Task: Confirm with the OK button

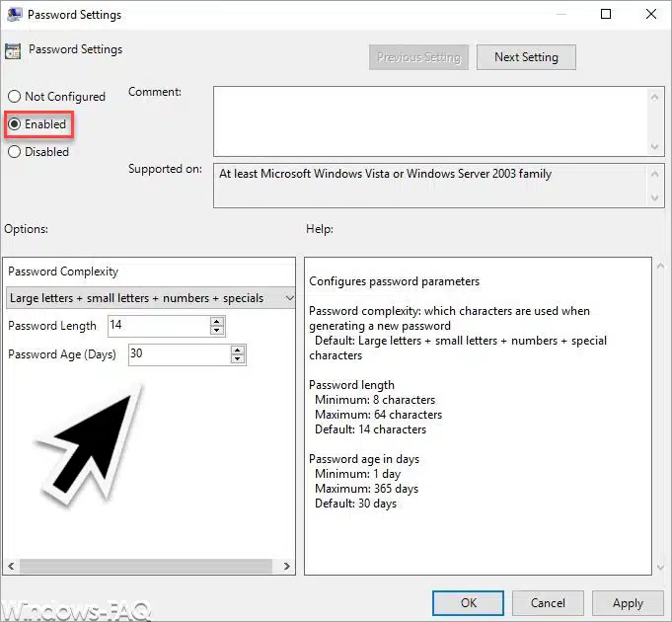Action: pos(468,603)
